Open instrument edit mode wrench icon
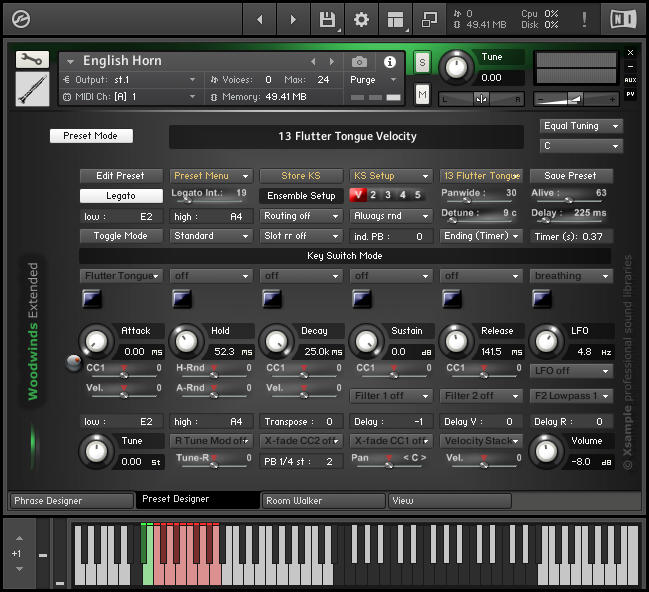This screenshot has height=592, width=649. click(32, 60)
